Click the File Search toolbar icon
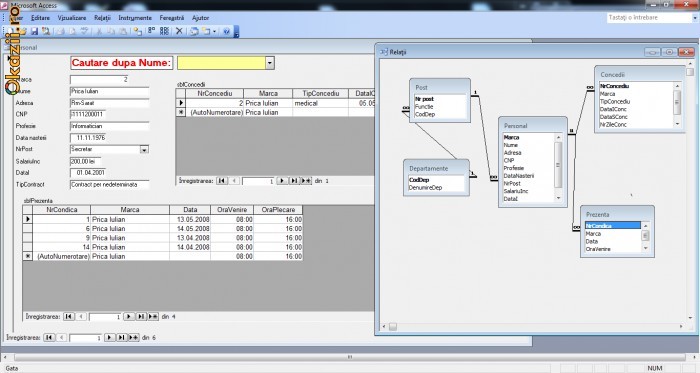700x373 pixels. tap(46, 31)
